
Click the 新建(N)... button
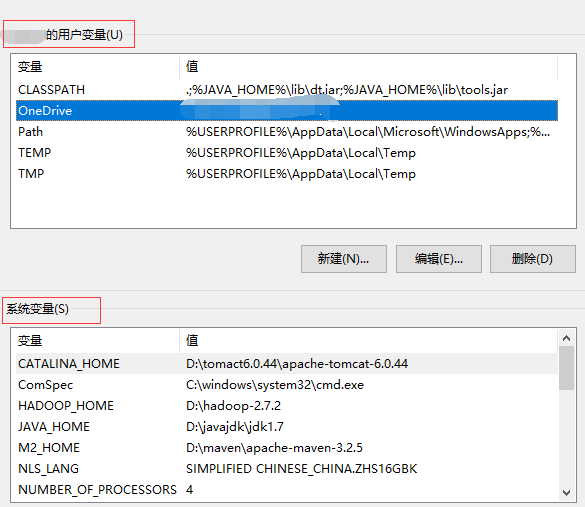click(344, 259)
